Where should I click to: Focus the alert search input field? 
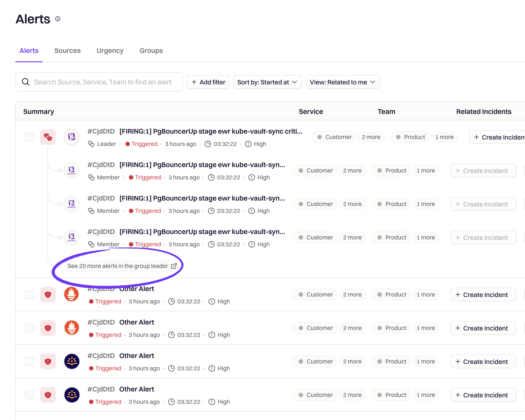point(103,82)
